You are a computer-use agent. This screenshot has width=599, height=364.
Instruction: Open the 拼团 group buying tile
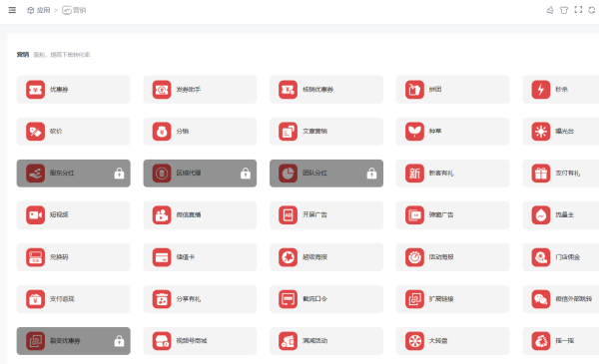(452, 90)
